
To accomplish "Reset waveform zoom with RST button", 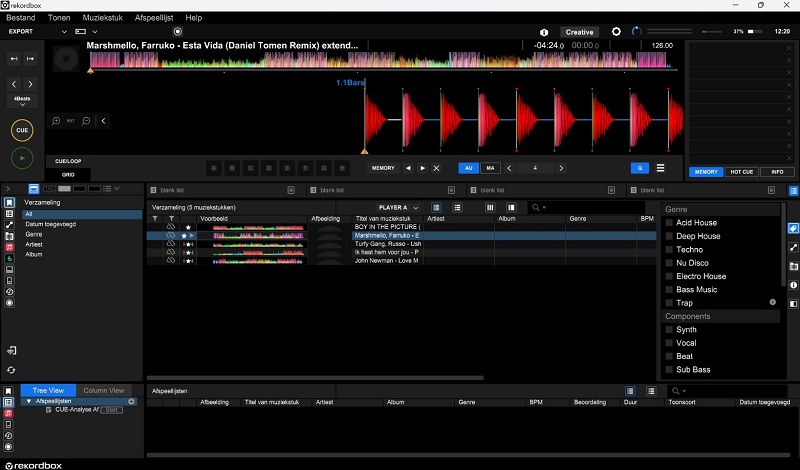I will click(x=71, y=121).
